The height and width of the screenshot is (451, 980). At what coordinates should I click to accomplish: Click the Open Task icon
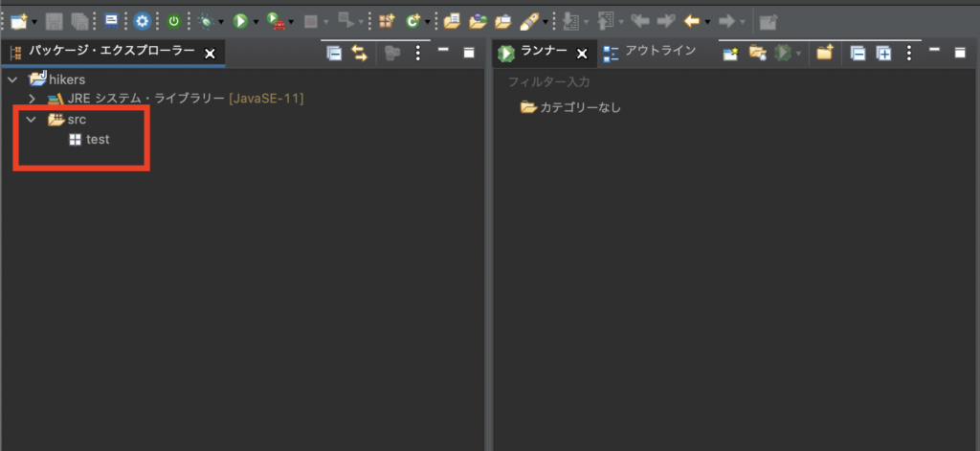503,21
